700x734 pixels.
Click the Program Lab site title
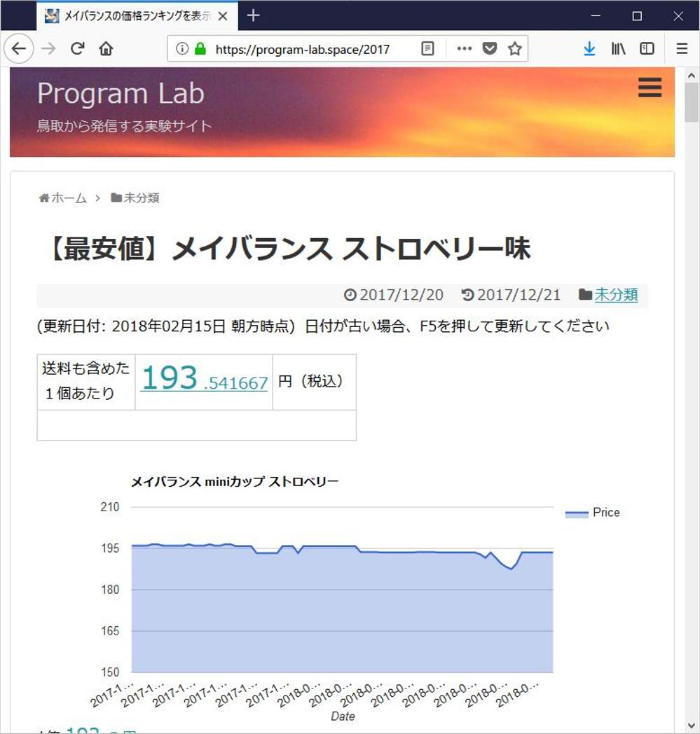pos(121,93)
